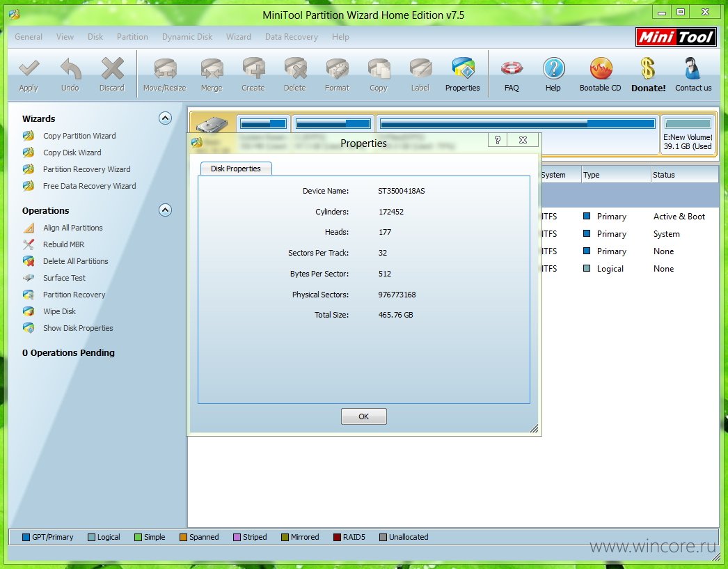Close the Properties dialog

(x=523, y=140)
